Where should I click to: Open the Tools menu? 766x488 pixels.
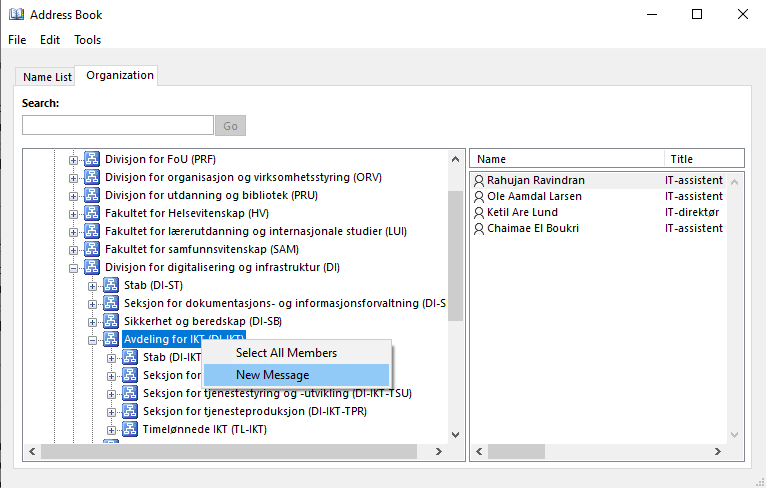[x=87, y=40]
